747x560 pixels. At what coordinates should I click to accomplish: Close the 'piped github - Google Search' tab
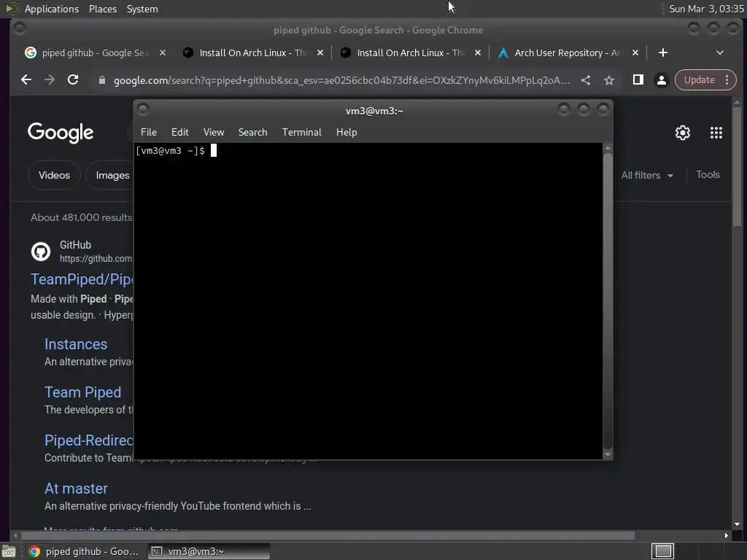[163, 52]
